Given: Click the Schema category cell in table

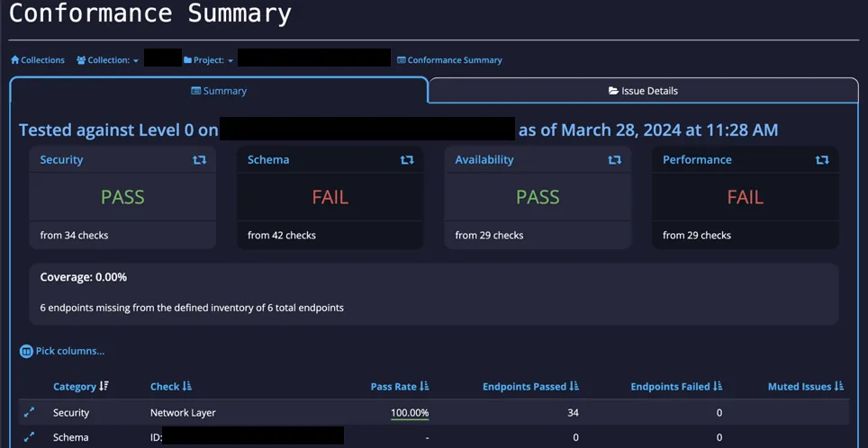Looking at the screenshot, I should click(x=70, y=437).
